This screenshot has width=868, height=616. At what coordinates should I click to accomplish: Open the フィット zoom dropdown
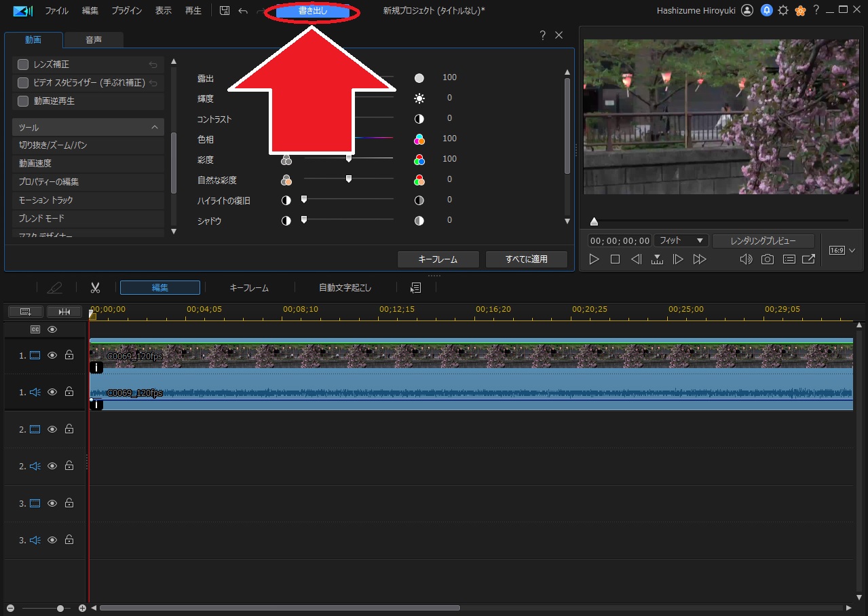coord(681,241)
